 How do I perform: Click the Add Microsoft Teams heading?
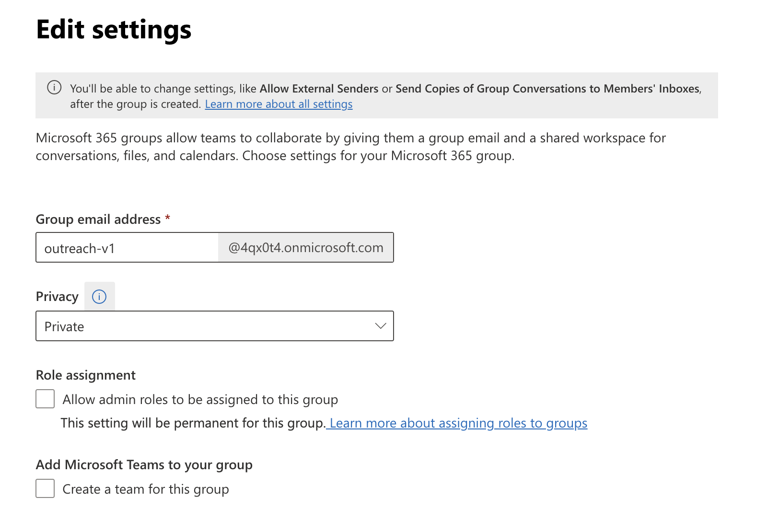144,464
